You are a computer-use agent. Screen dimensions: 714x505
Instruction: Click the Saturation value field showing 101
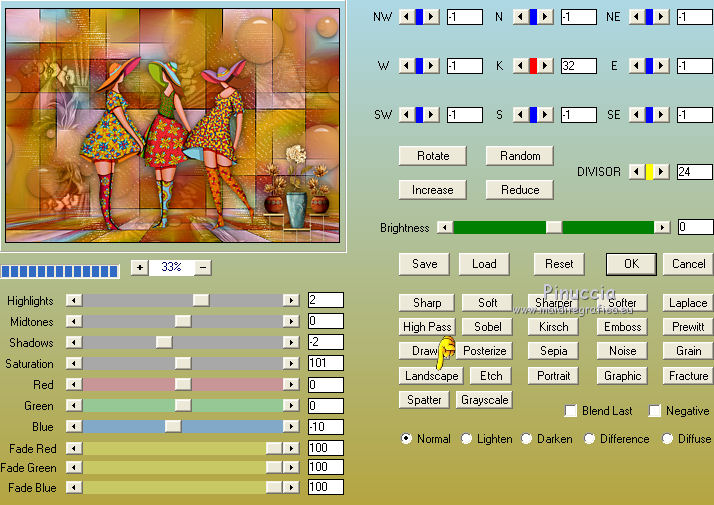(326, 363)
